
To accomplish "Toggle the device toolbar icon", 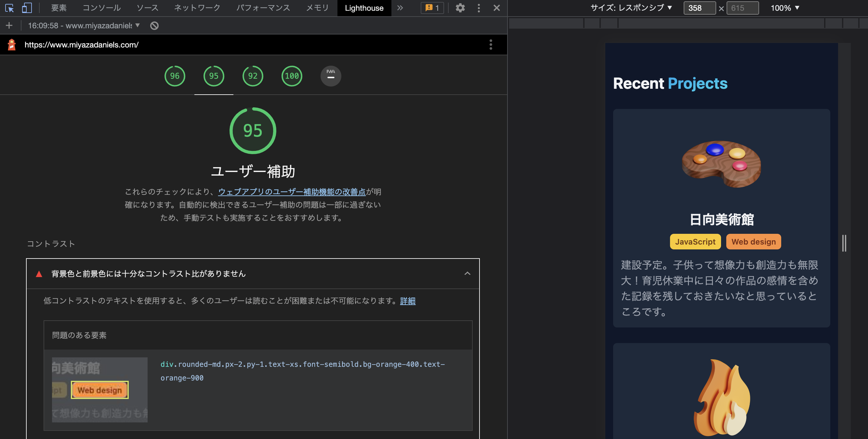I will tap(27, 8).
